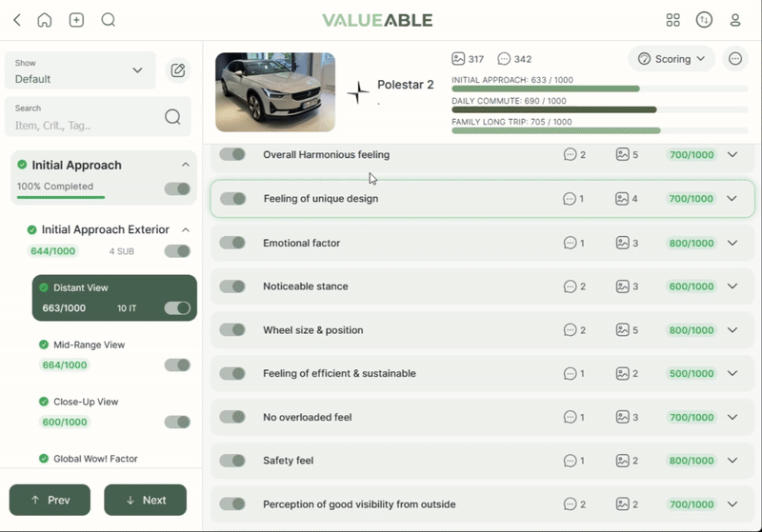This screenshot has width=762, height=532.
Task: Go to the home icon
Action: [45, 20]
